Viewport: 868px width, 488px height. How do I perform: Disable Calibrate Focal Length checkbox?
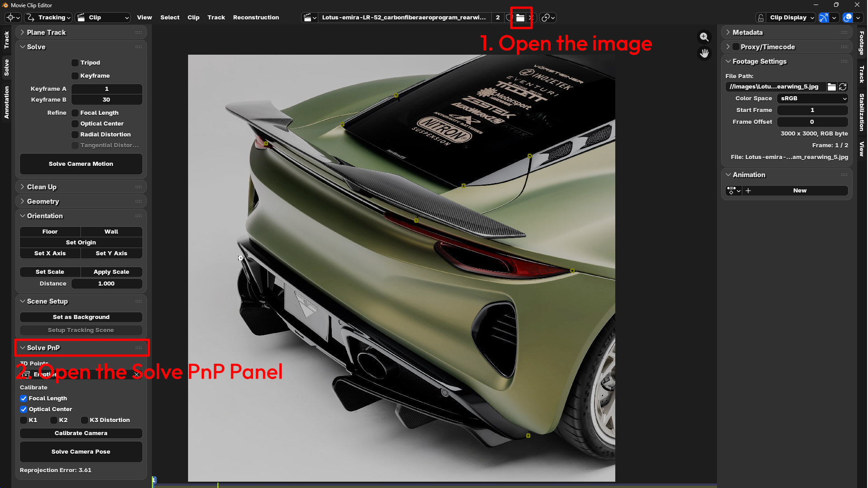point(24,399)
